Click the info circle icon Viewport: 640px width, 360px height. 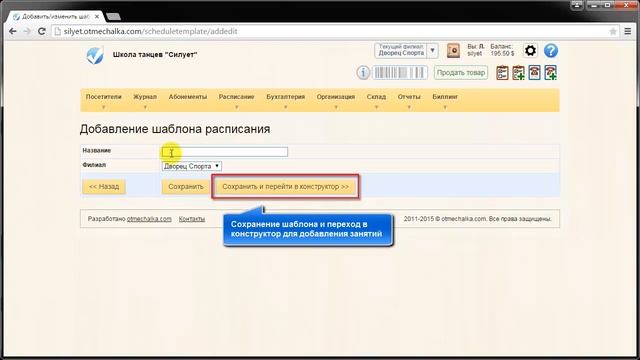click(x=363, y=73)
